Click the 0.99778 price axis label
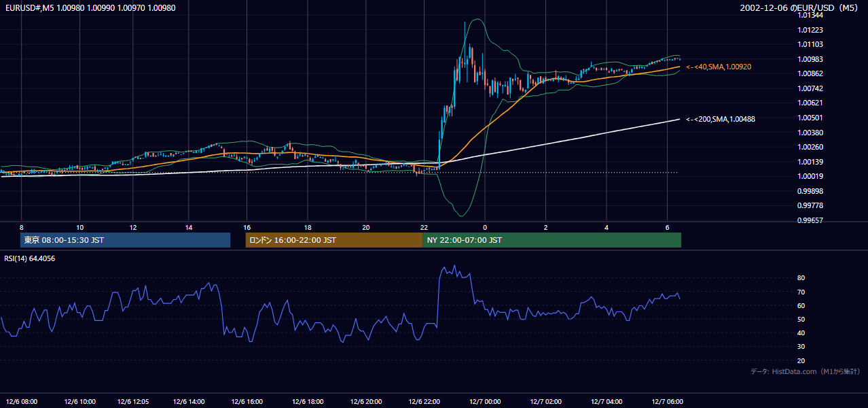This screenshot has width=868, height=408. point(810,205)
